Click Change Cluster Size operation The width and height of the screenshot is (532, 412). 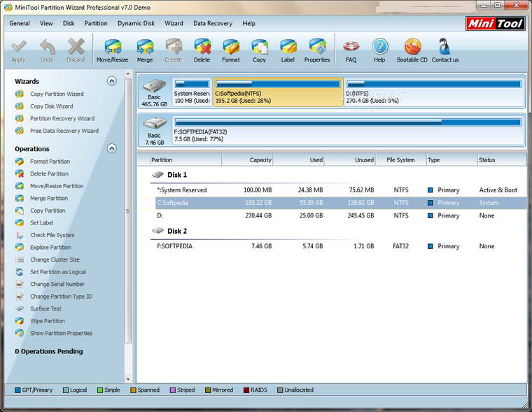click(55, 260)
